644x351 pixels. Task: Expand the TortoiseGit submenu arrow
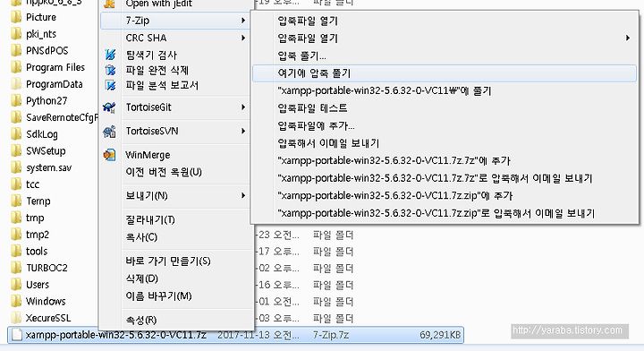(x=243, y=107)
